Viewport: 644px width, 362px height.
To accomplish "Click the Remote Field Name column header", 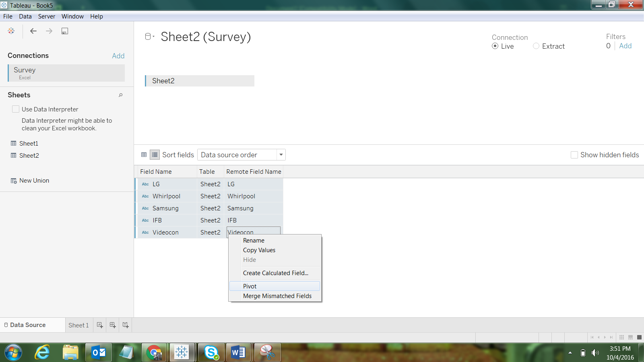I will click(254, 172).
